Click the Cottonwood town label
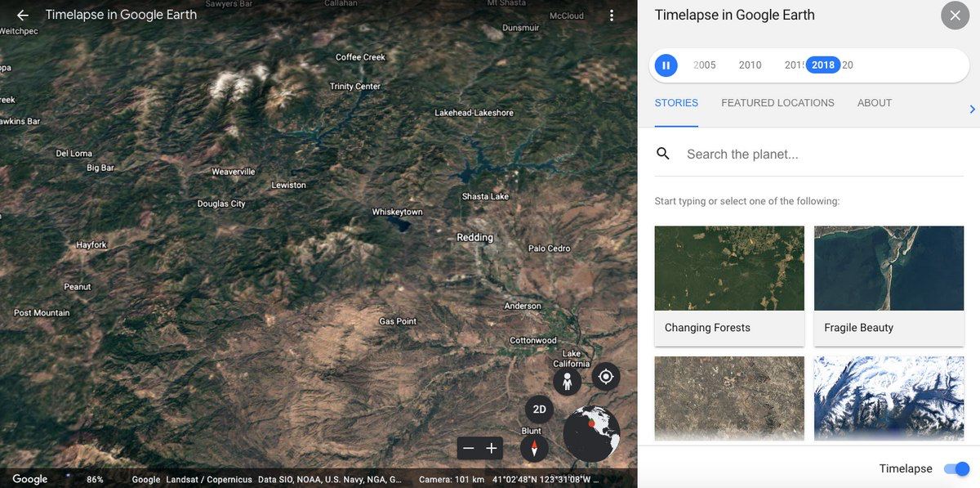Viewport: 980px width, 488px height. coord(533,341)
